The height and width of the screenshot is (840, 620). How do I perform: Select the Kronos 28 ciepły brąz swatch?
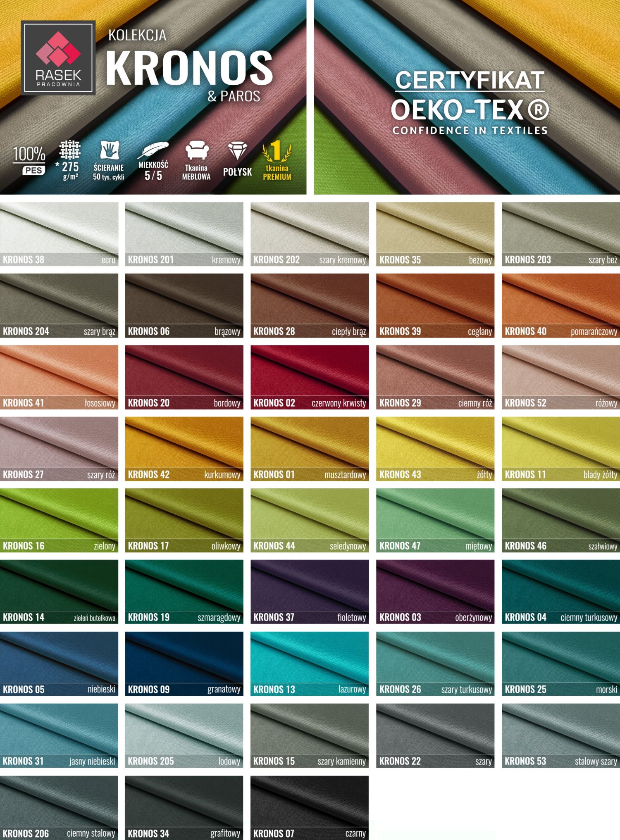tap(310, 306)
